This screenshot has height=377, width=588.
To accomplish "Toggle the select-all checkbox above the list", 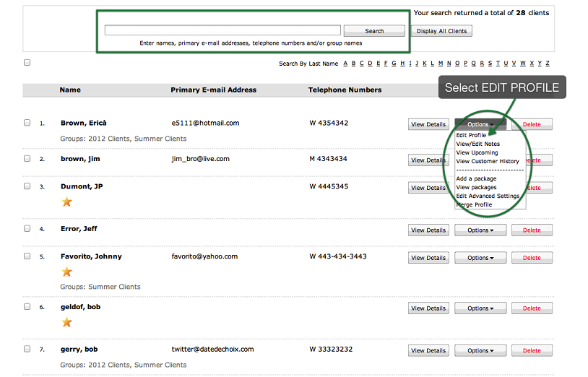I will click(27, 63).
